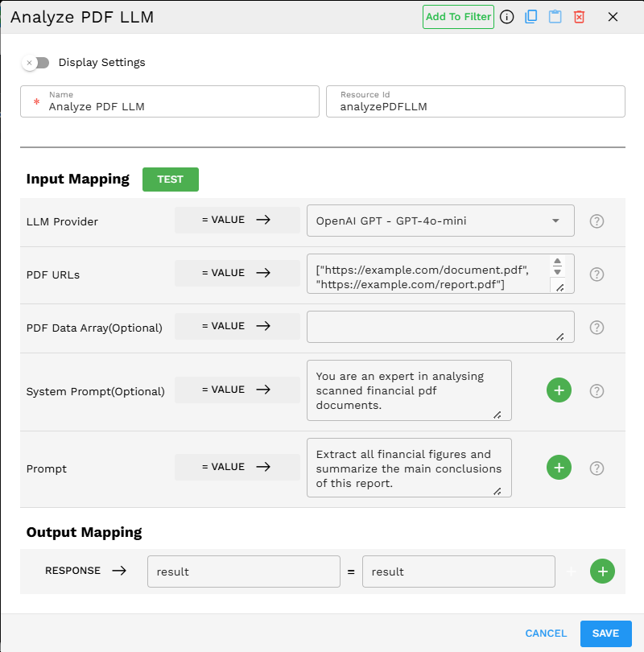This screenshot has height=652, width=644.
Task: Open the help icon beside PDF URLs
Action: [x=597, y=274]
